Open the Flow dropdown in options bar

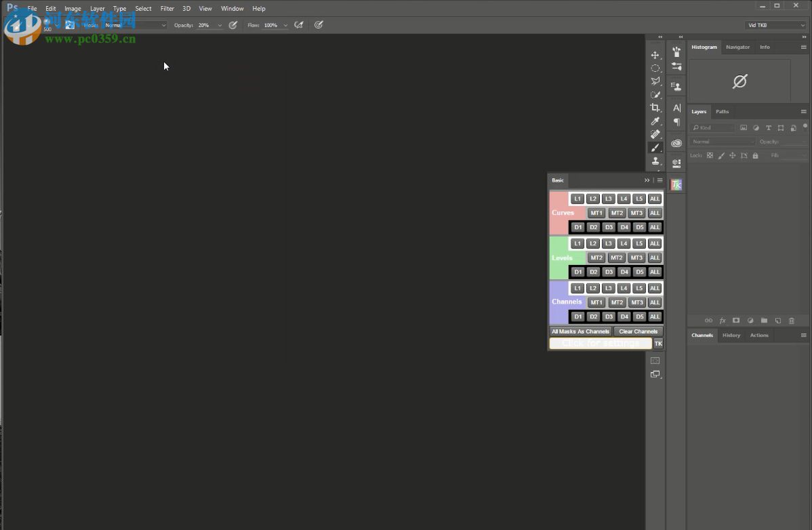(x=284, y=25)
